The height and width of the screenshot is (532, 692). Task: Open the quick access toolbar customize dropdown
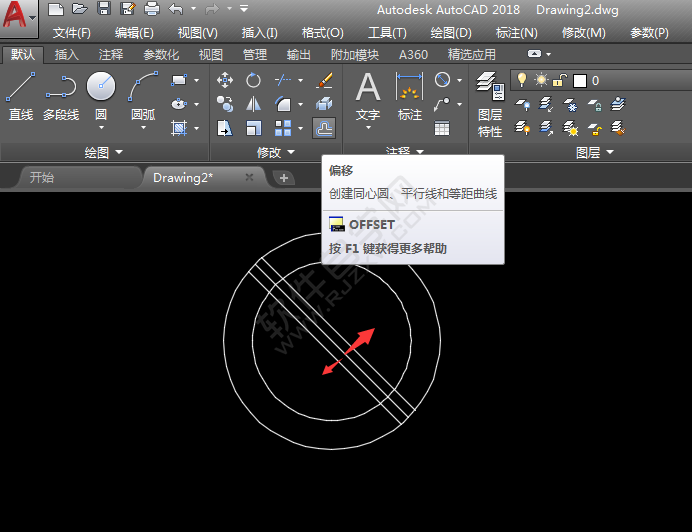click(x=244, y=8)
